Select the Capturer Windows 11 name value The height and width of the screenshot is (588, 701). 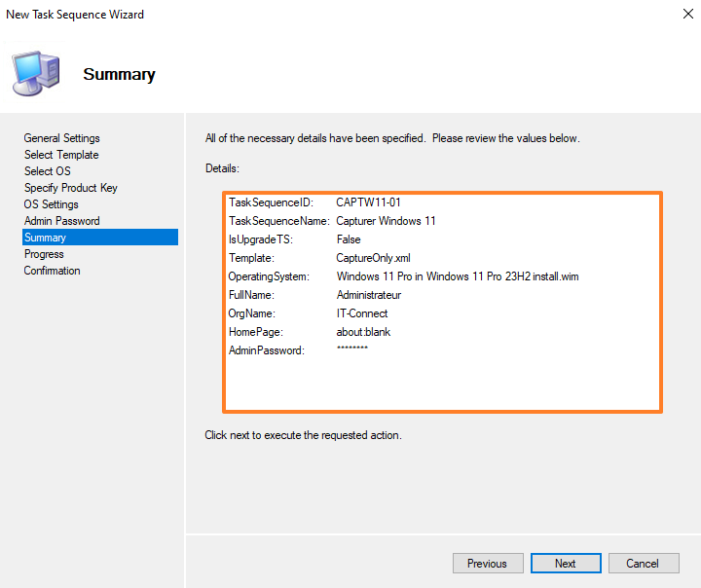[386, 221]
